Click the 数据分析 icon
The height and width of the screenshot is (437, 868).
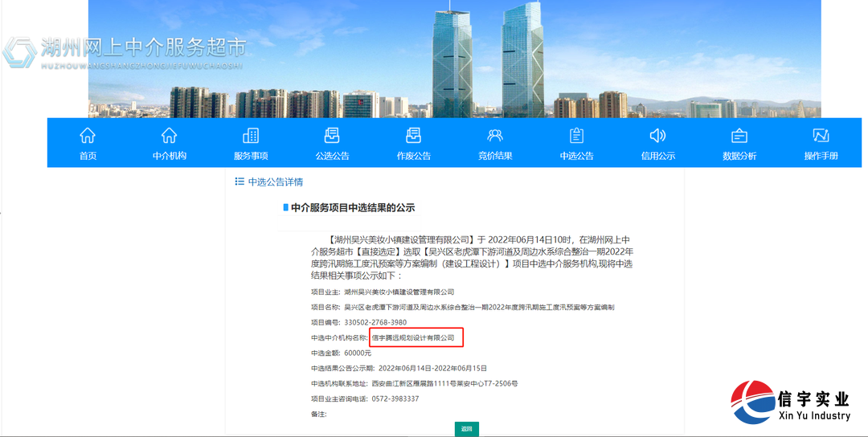pyautogui.click(x=739, y=136)
